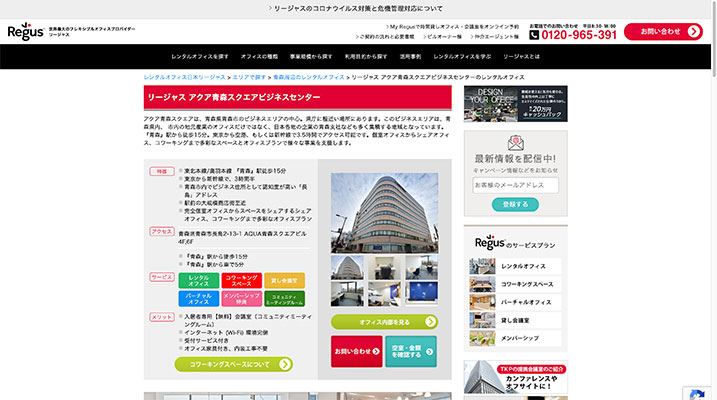Open 貸し会議室 in the service plan sidebar
Screen dimensions: 717x400
(x=515, y=320)
